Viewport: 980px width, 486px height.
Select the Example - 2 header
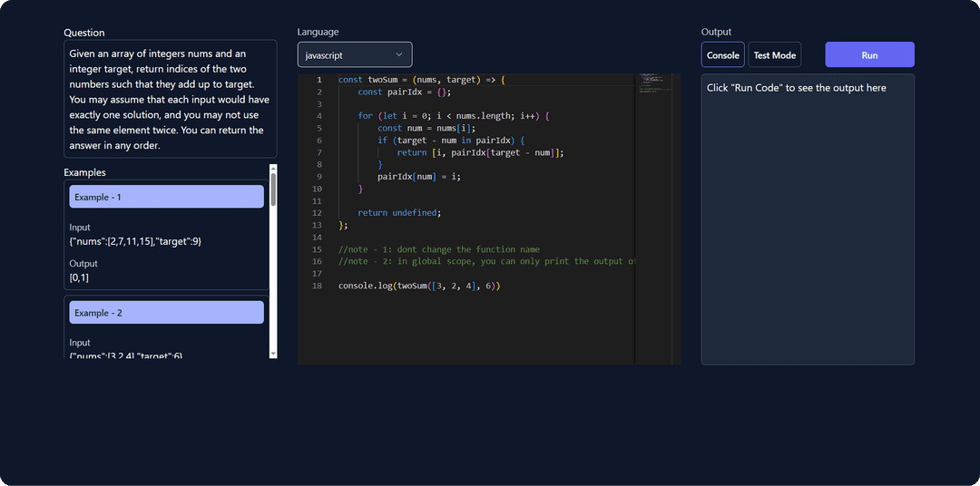(166, 312)
